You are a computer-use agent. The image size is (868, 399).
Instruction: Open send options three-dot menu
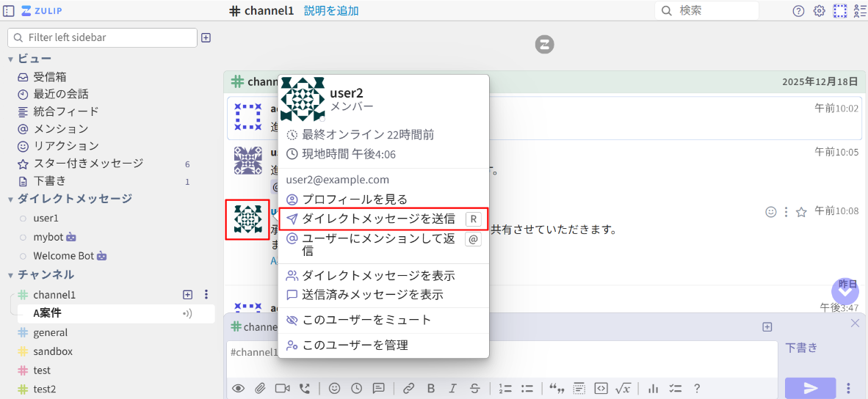848,387
